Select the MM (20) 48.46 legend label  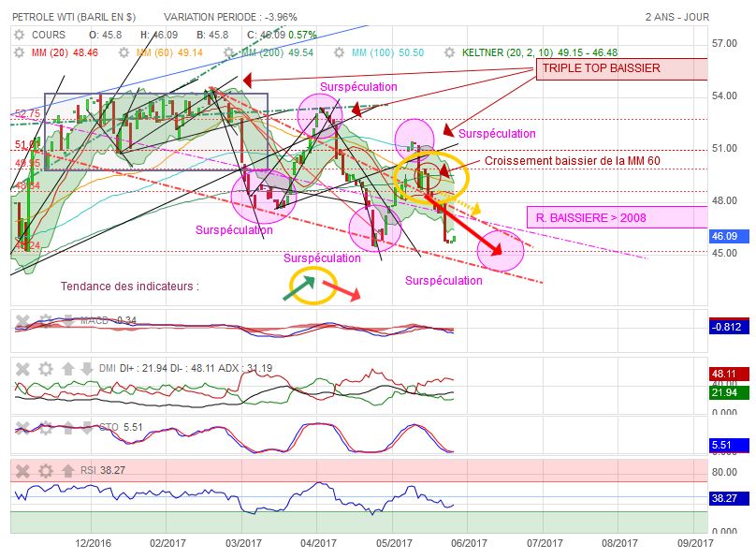[x=65, y=52]
